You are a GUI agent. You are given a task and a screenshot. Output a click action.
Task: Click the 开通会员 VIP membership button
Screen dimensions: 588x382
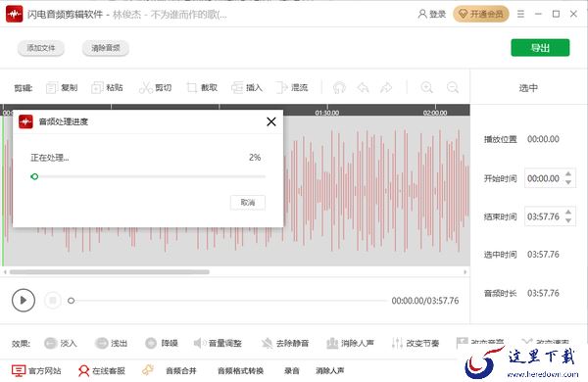481,15
